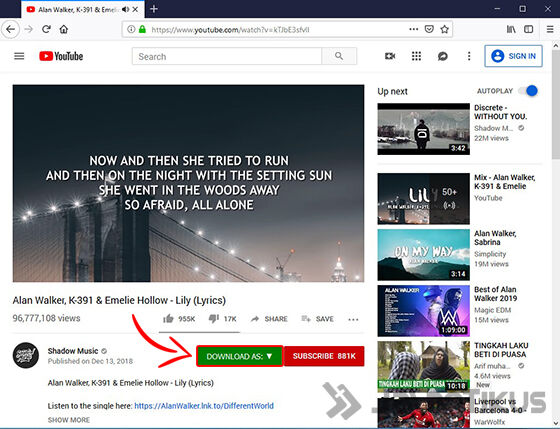The image size is (560, 429).
Task: Close the Alan Walker YouTube tab
Action: pos(135,10)
